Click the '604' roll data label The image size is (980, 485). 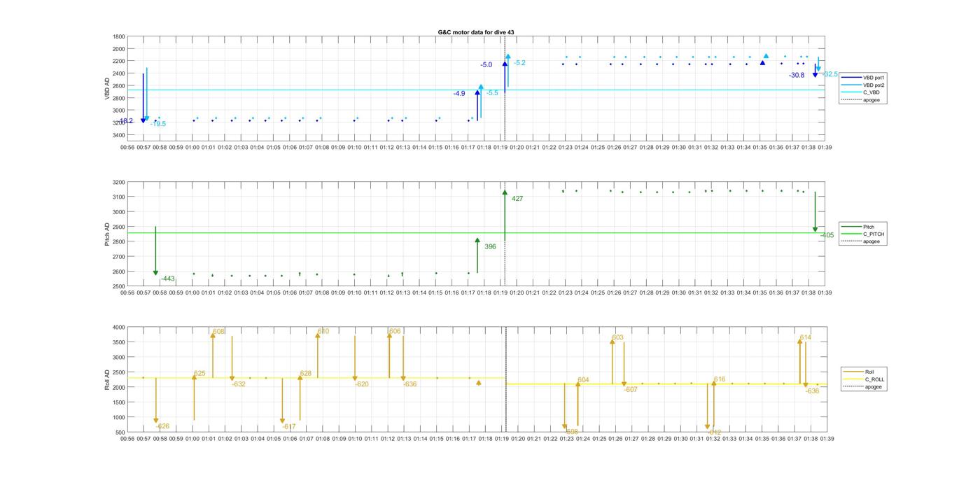click(x=583, y=380)
